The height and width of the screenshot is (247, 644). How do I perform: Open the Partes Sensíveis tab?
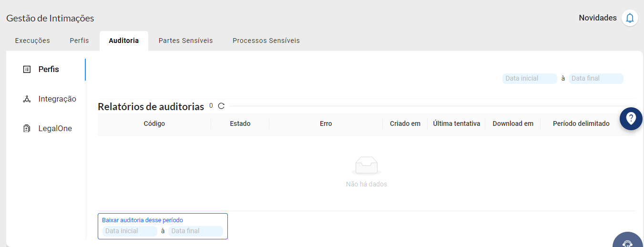click(186, 41)
